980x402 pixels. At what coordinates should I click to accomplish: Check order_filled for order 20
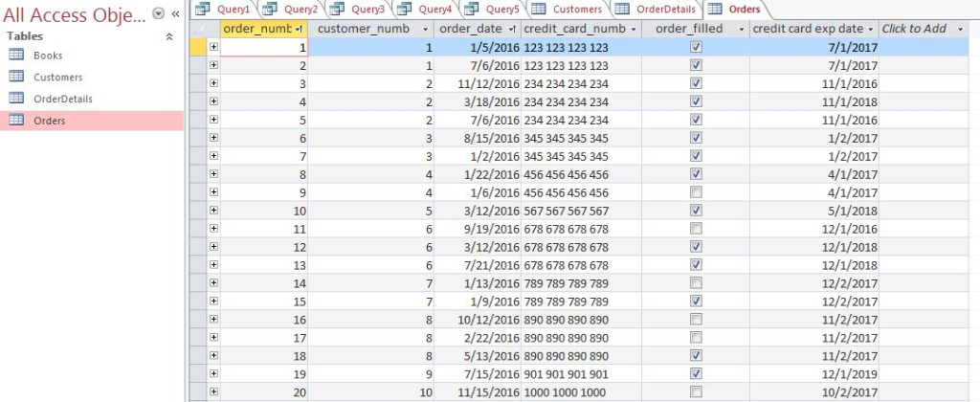697,391
